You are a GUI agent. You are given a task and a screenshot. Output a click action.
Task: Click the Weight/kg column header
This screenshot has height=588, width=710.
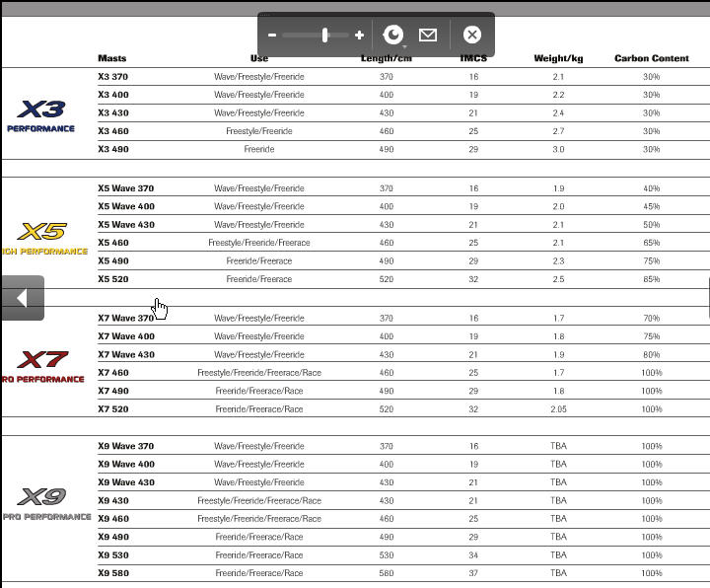click(558, 58)
